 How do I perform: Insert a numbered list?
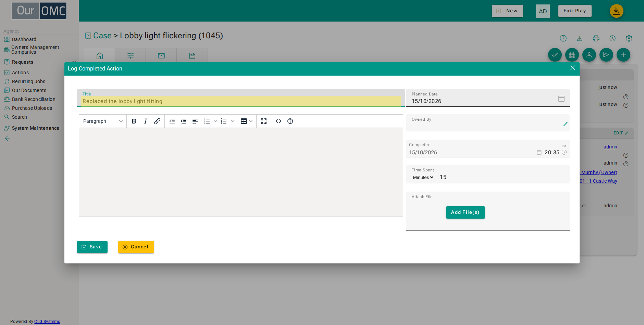pos(224,121)
